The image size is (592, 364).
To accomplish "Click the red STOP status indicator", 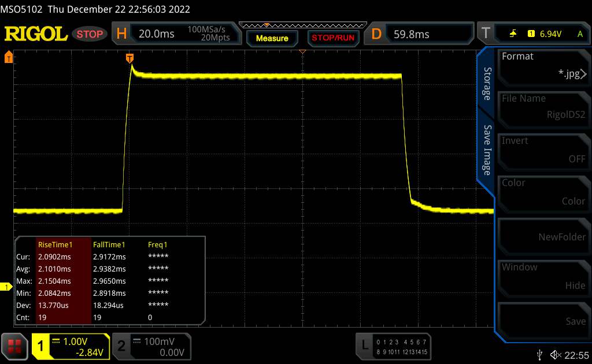I will point(90,34).
